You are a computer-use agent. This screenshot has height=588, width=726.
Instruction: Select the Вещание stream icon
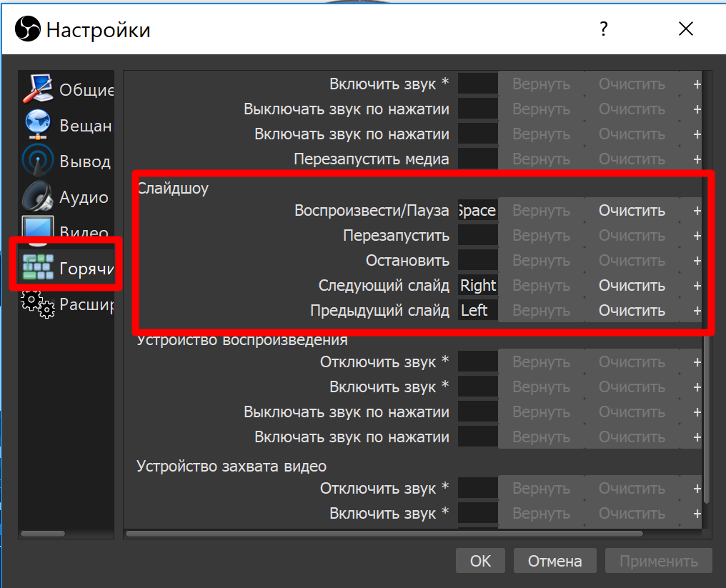click(x=39, y=125)
